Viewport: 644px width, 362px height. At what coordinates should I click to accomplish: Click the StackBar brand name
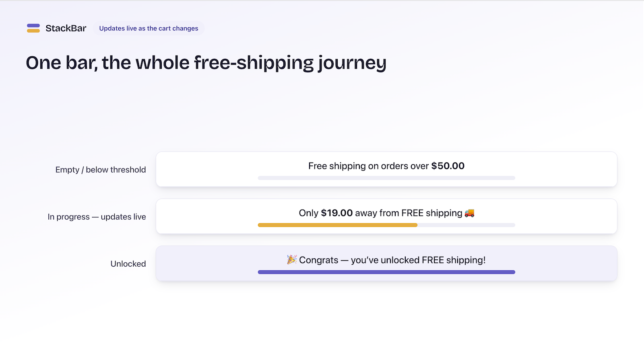pos(66,28)
